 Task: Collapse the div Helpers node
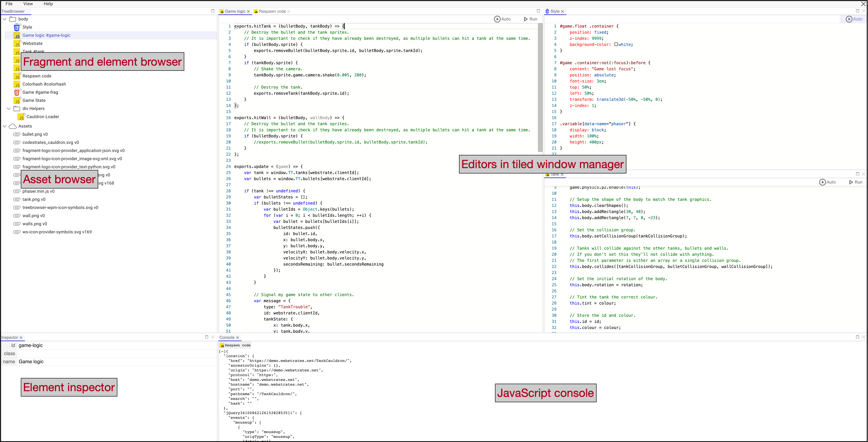point(9,109)
